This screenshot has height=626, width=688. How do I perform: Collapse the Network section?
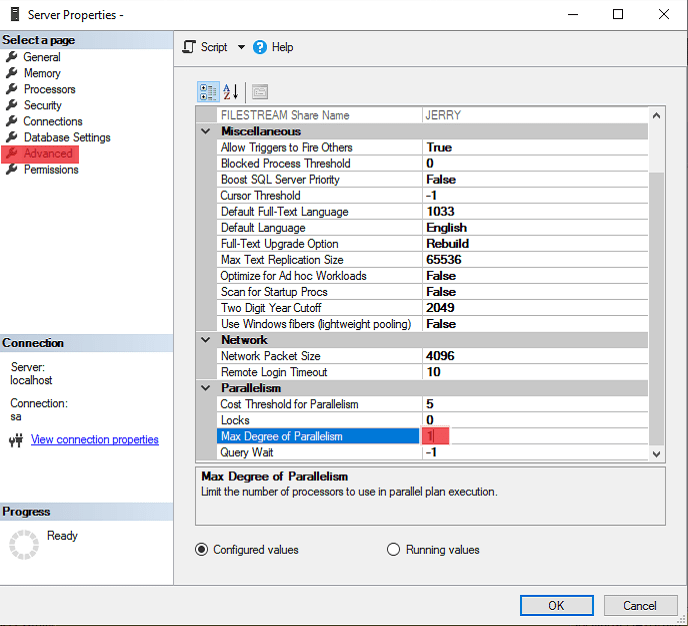pyautogui.click(x=205, y=340)
